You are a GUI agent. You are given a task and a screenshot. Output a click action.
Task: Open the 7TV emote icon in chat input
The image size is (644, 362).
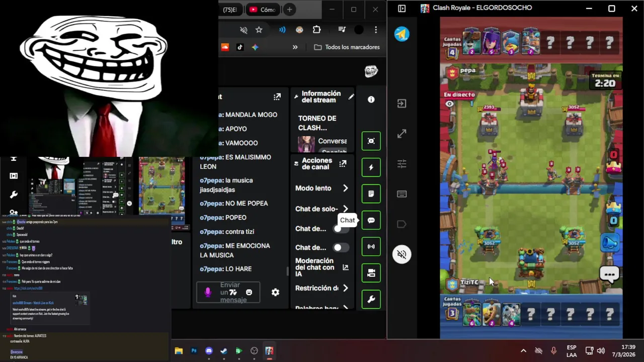click(233, 292)
